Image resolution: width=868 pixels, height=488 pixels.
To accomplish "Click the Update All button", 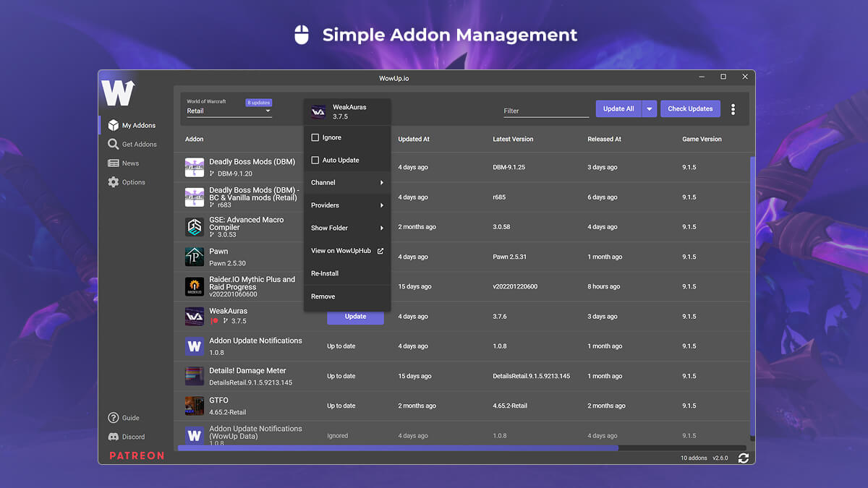I will (618, 109).
